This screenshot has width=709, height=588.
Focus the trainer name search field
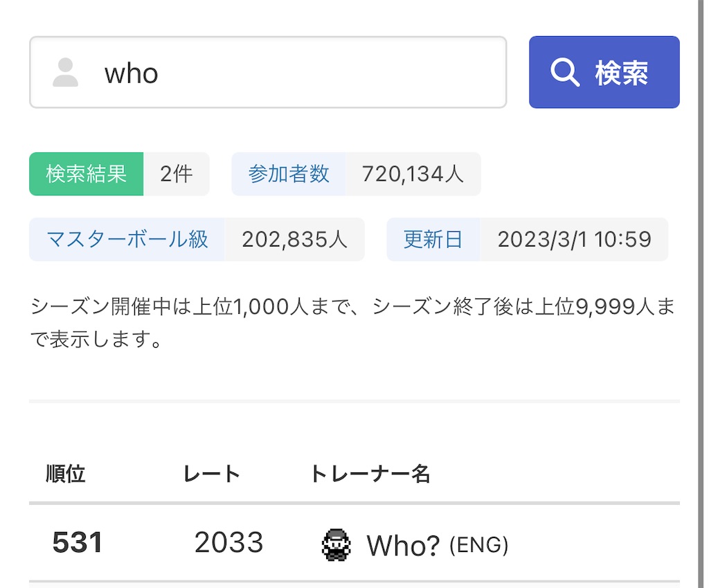click(268, 72)
